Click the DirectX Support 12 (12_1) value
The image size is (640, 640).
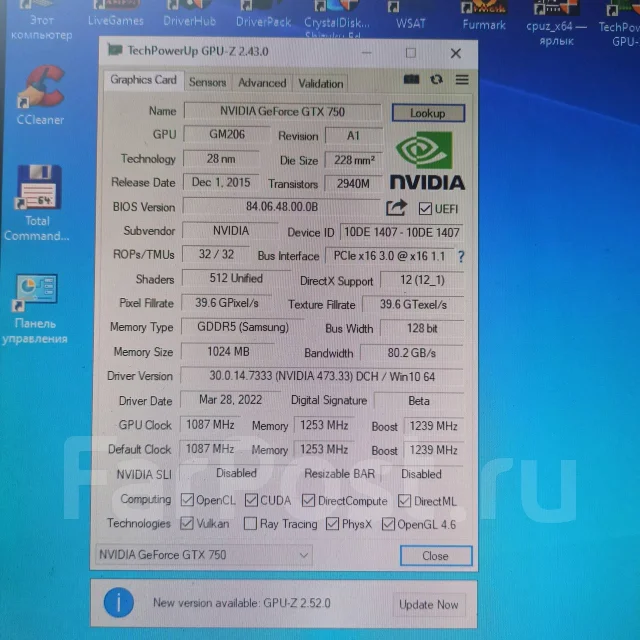[x=422, y=280]
